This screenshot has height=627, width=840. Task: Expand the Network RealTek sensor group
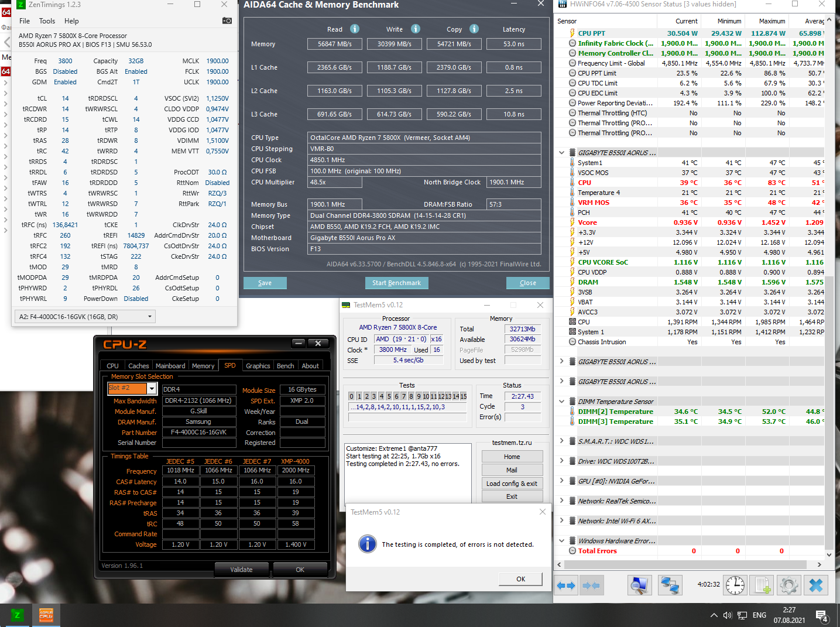tap(562, 501)
